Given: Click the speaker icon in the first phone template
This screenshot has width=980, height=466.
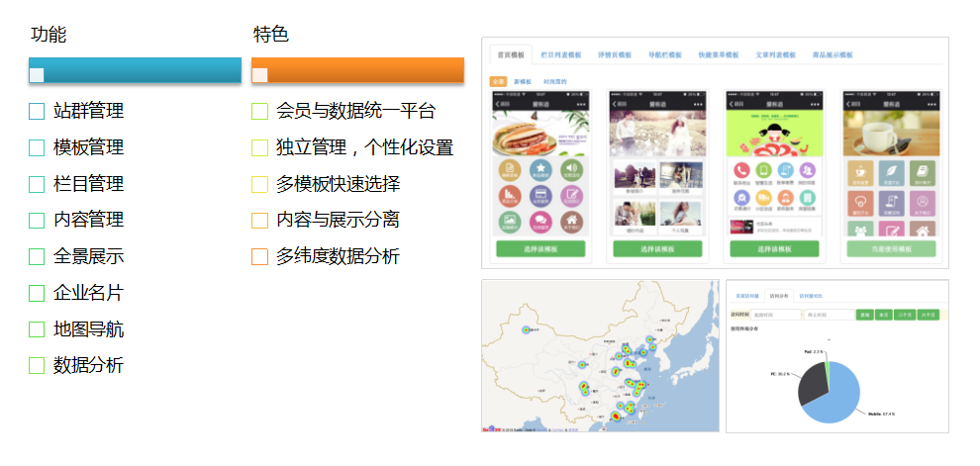Looking at the screenshot, I should coord(570,170).
